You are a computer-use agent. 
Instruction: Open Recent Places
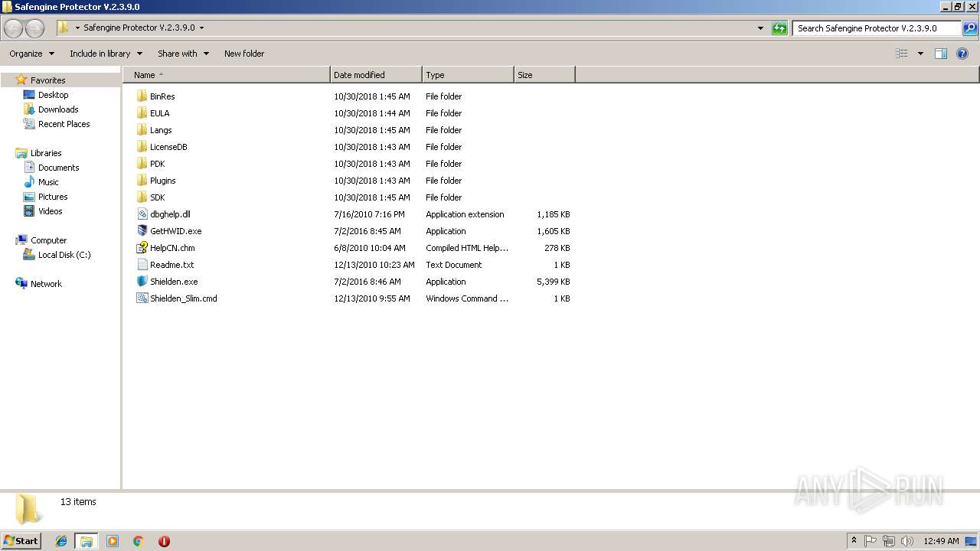coord(64,124)
